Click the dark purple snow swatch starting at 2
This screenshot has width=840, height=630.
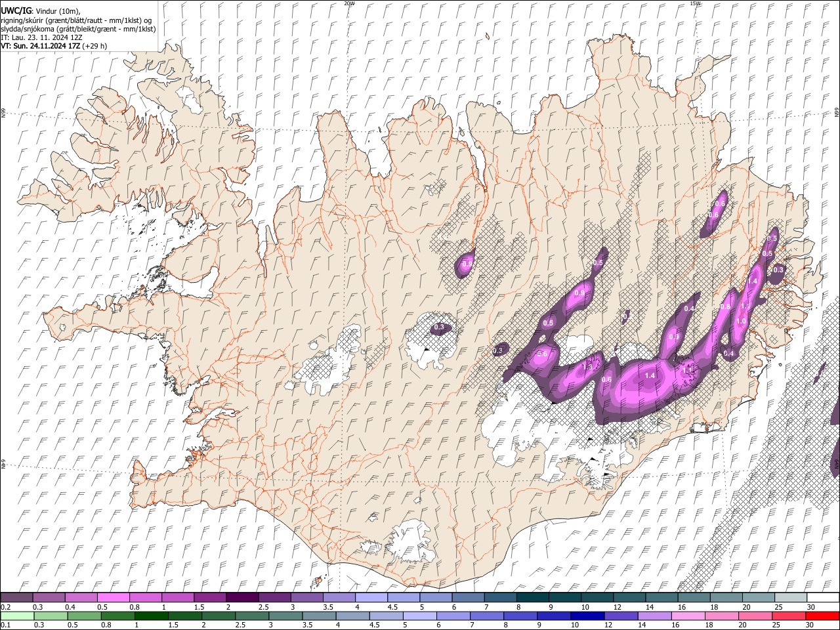click(x=242, y=598)
